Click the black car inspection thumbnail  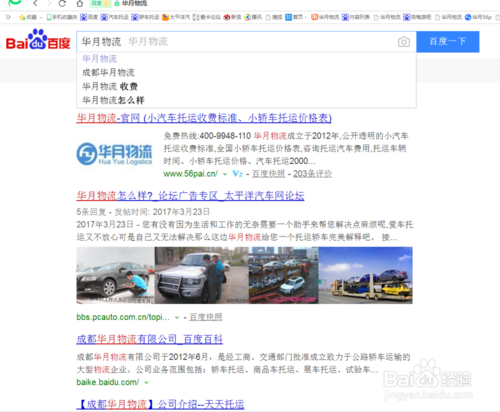115,275
